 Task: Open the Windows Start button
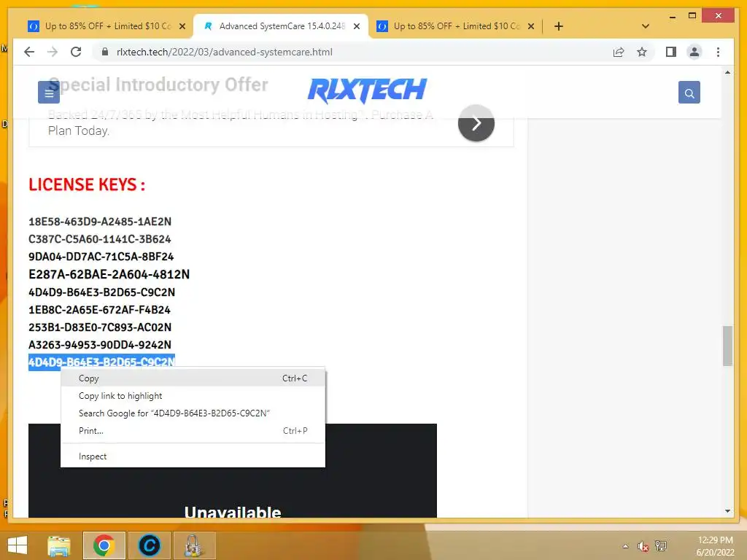pos(18,545)
